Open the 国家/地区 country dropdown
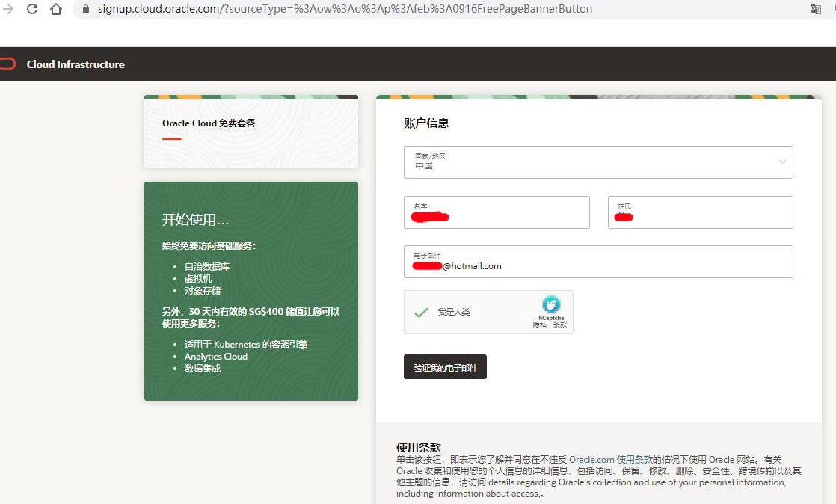This screenshot has width=836, height=504. coord(598,162)
